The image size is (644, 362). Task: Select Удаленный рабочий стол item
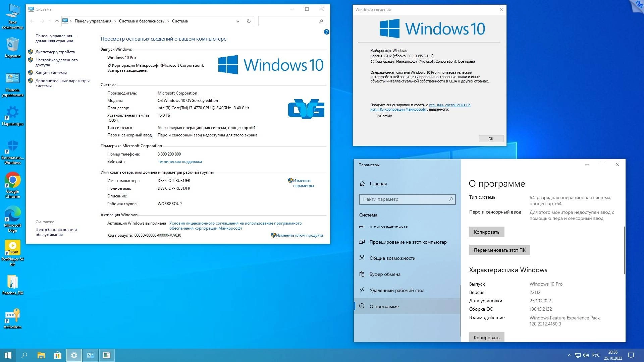click(407, 290)
